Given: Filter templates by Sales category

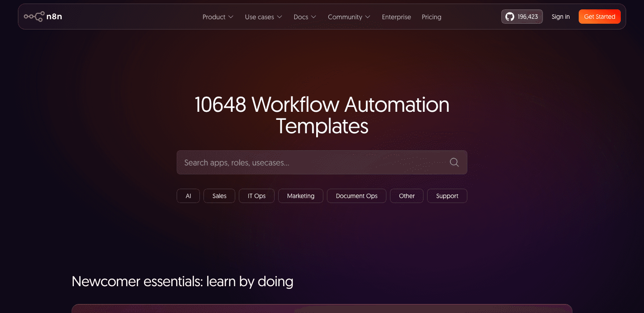Looking at the screenshot, I should pos(219,196).
